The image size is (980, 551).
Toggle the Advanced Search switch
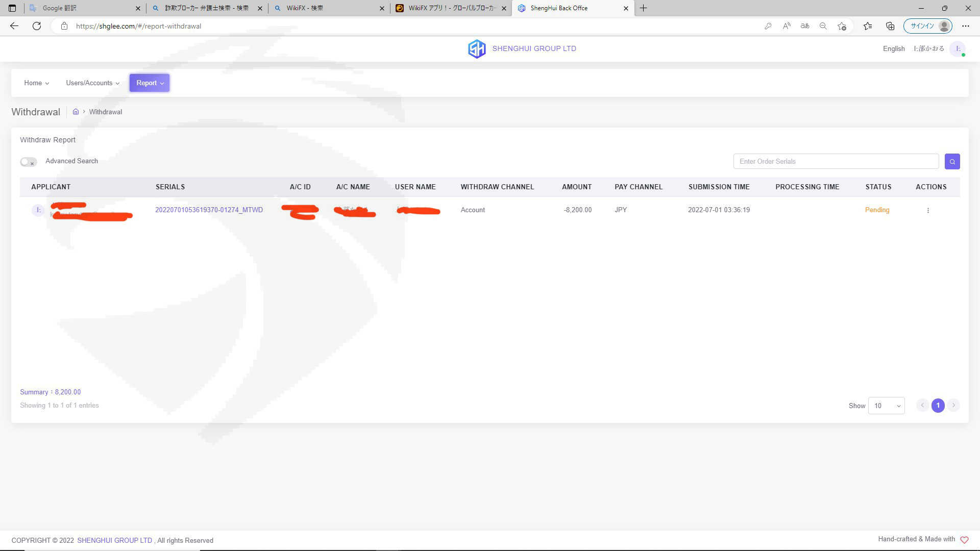(x=29, y=162)
